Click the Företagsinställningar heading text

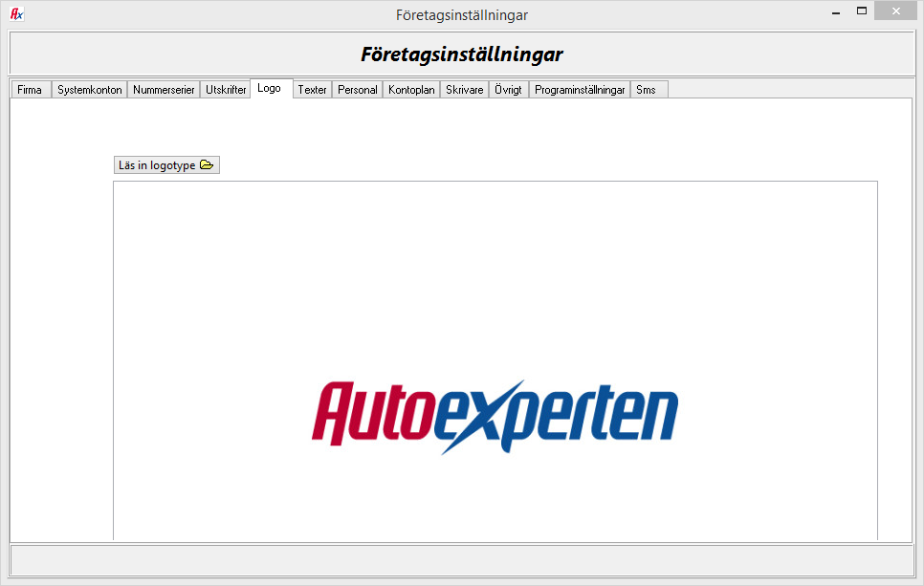coord(461,54)
